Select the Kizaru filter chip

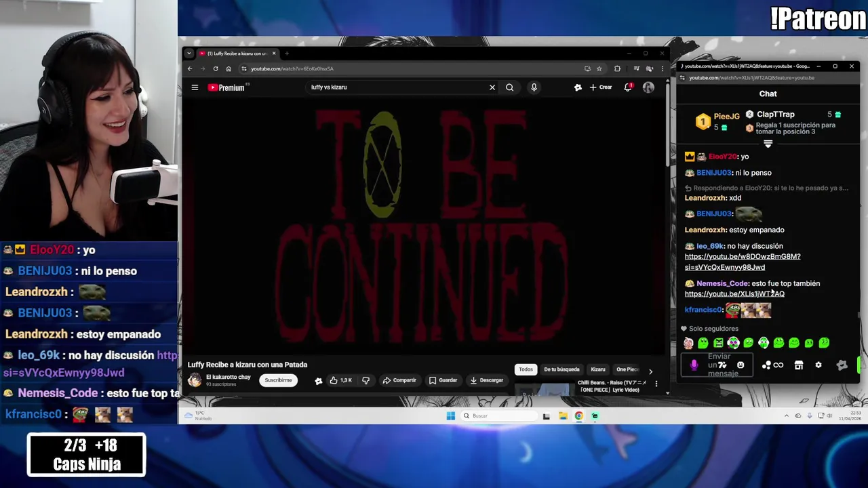[x=598, y=369]
